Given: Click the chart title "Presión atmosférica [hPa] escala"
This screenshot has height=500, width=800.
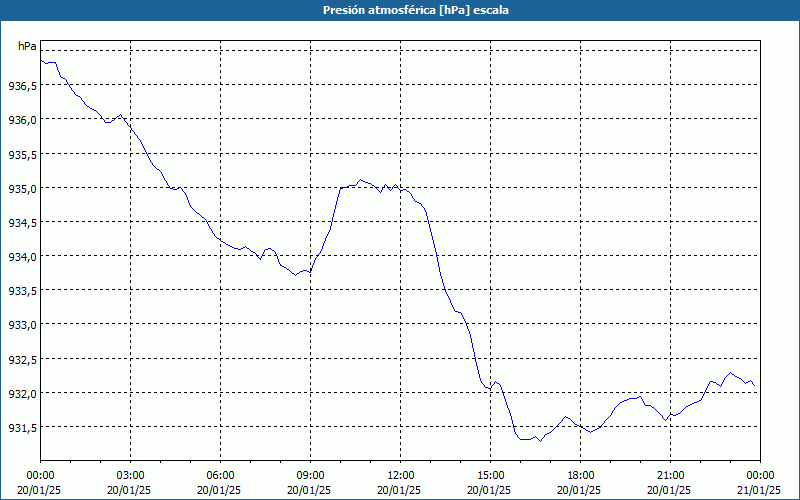Looking at the screenshot, I should 400,10.
